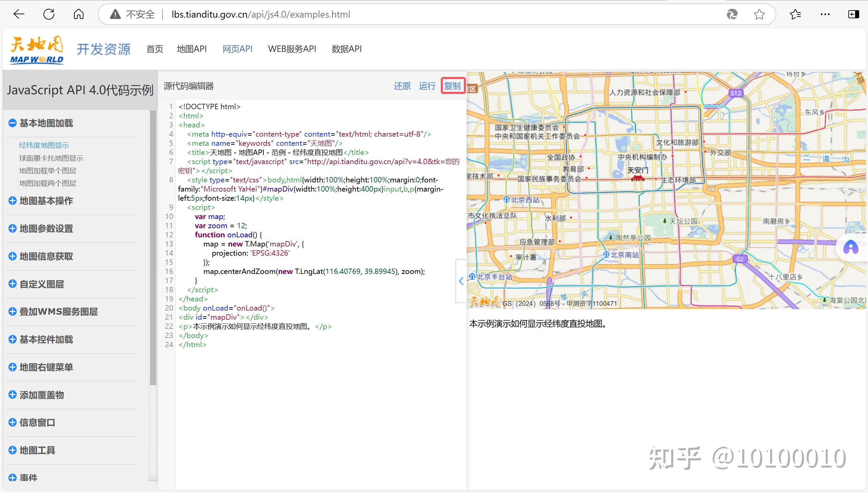Click the browser address bar URL
The width and height of the screenshot is (868, 493).
[261, 14]
